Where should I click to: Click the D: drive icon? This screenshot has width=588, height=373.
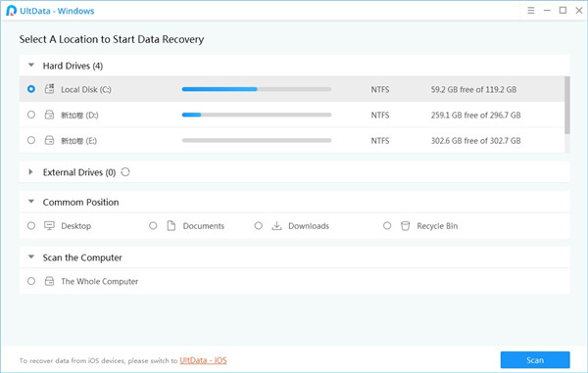point(50,115)
